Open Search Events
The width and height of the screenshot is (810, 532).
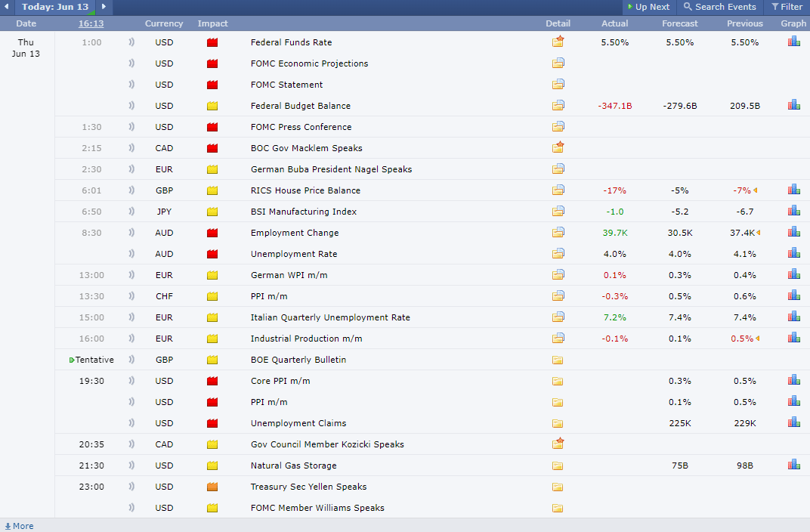(x=719, y=7)
